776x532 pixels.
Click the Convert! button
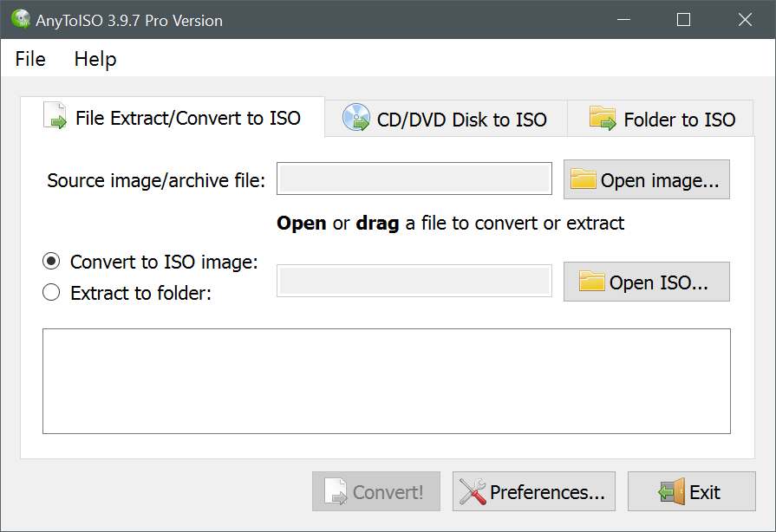coord(376,491)
